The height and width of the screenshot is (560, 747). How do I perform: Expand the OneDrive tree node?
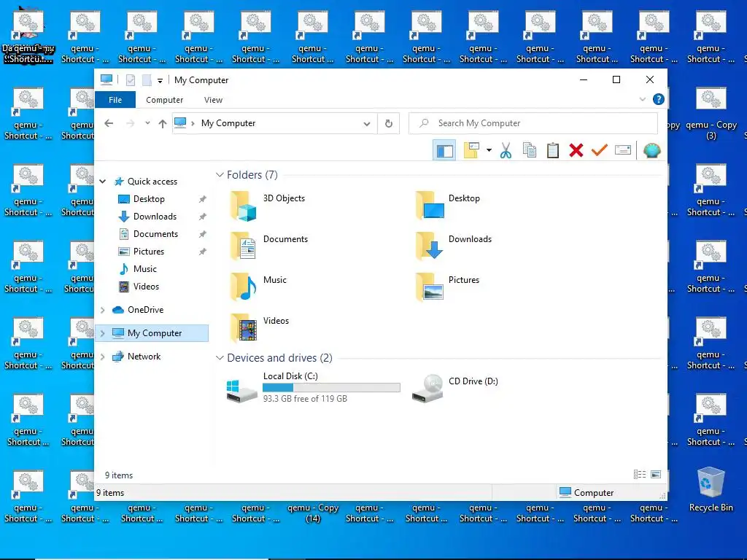coord(102,310)
